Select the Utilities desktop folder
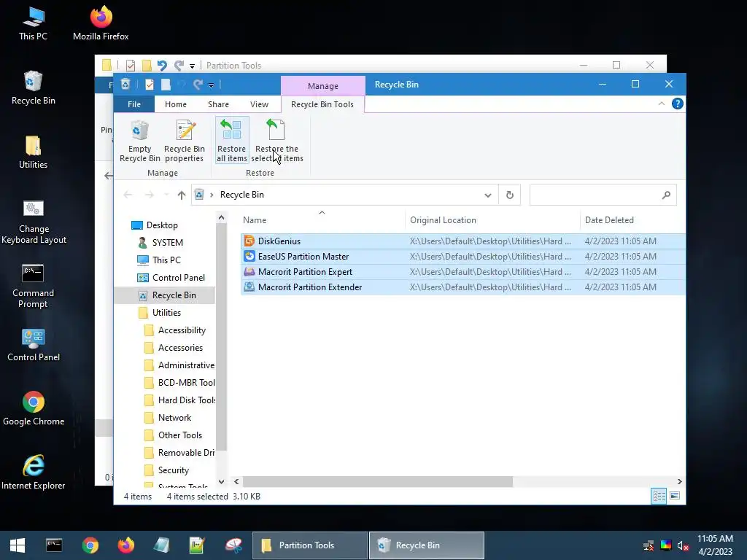The height and width of the screenshot is (560, 747). coord(33,152)
